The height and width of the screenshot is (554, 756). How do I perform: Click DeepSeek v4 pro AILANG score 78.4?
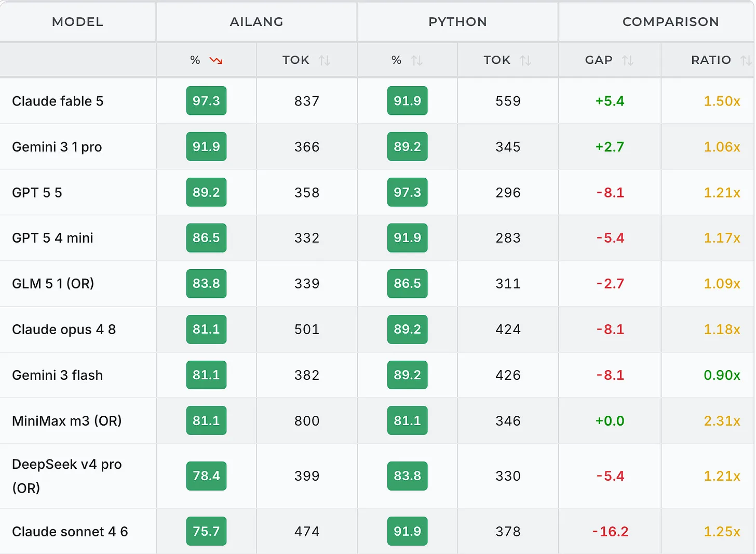pos(206,476)
